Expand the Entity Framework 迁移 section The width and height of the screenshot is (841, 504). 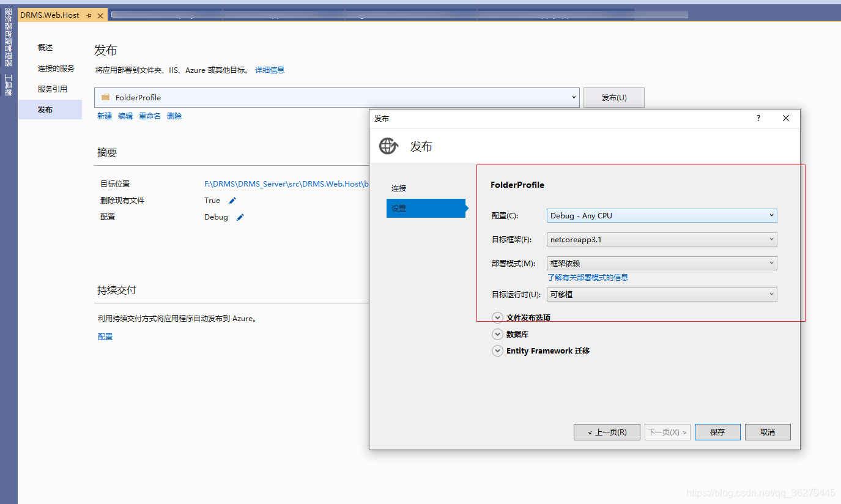pyautogui.click(x=497, y=350)
